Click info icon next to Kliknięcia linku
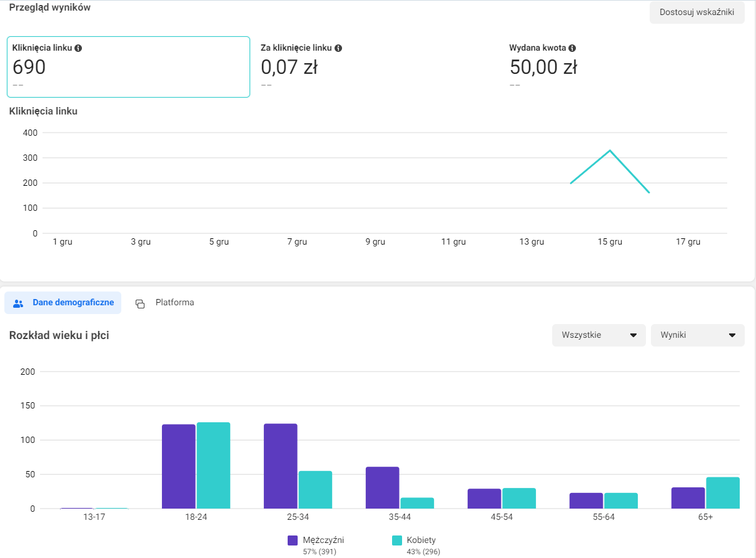The height and width of the screenshot is (558, 756). tap(78, 48)
